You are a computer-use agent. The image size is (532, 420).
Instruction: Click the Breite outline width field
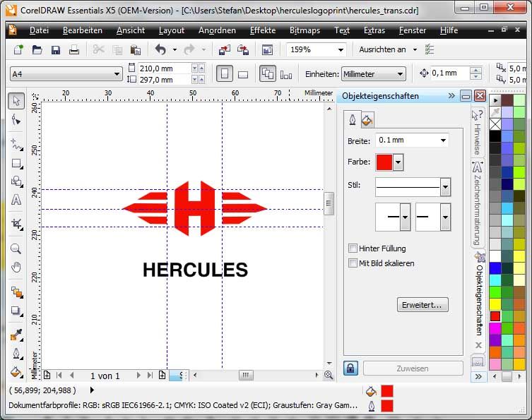411,140
